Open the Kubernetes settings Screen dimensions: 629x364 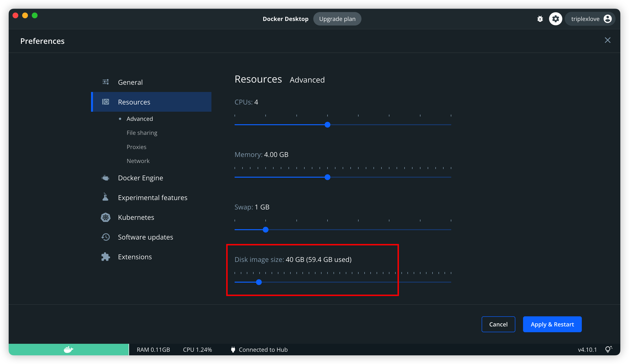point(151,217)
